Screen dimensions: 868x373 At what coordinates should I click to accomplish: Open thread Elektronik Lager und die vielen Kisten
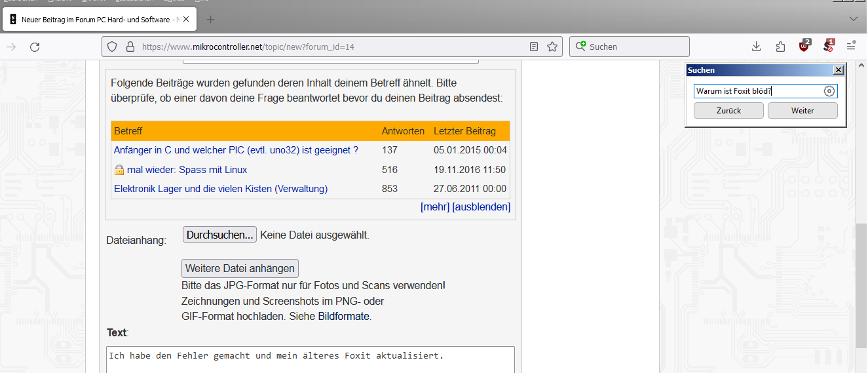click(x=221, y=189)
